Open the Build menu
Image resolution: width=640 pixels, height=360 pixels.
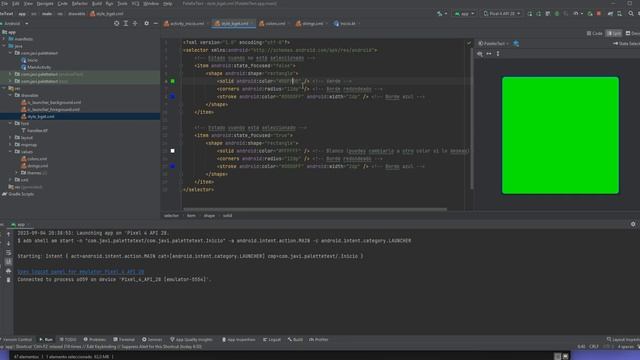tap(97, 3)
